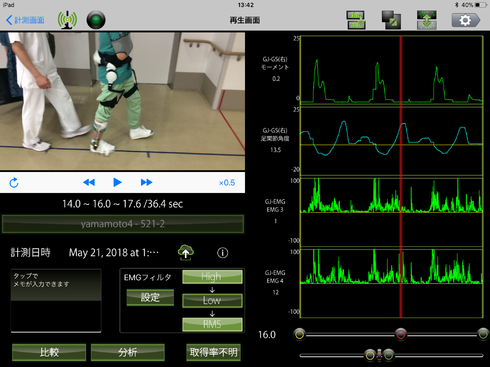Open the info circle icon
This screenshot has width=490, height=367.
(x=223, y=253)
